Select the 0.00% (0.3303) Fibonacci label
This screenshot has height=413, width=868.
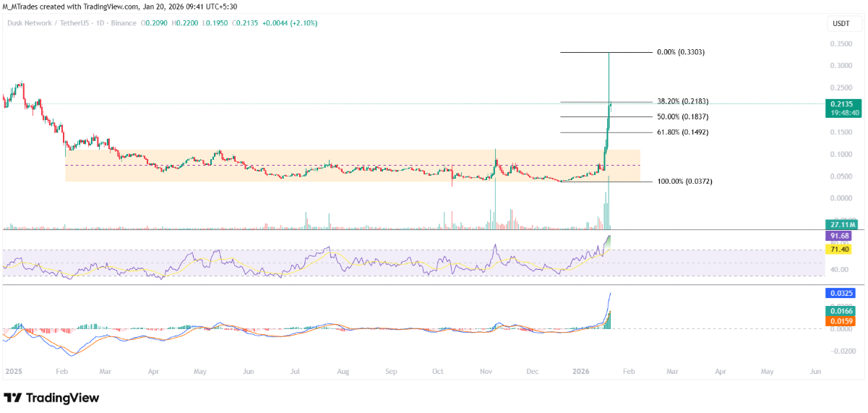point(681,53)
